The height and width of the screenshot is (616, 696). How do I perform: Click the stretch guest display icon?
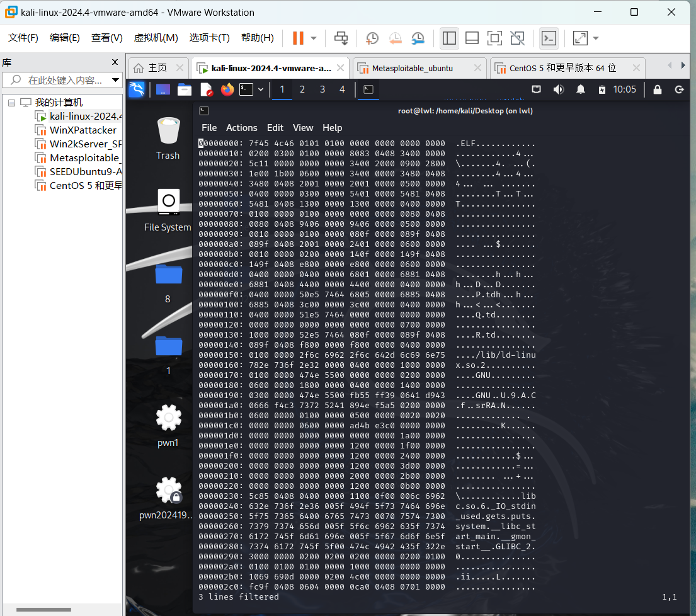[580, 38]
